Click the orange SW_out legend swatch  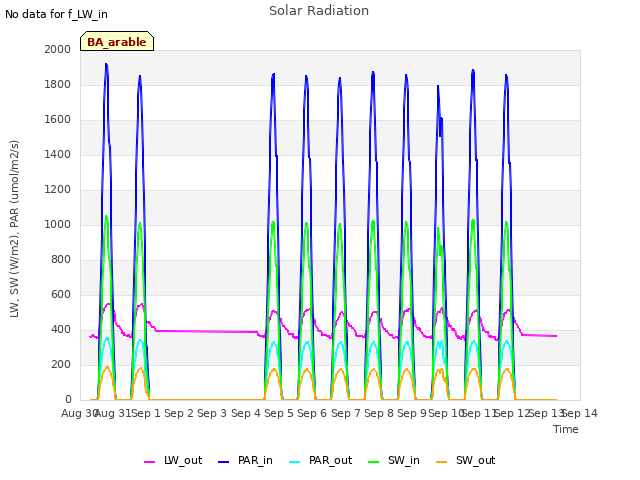click(x=442, y=462)
